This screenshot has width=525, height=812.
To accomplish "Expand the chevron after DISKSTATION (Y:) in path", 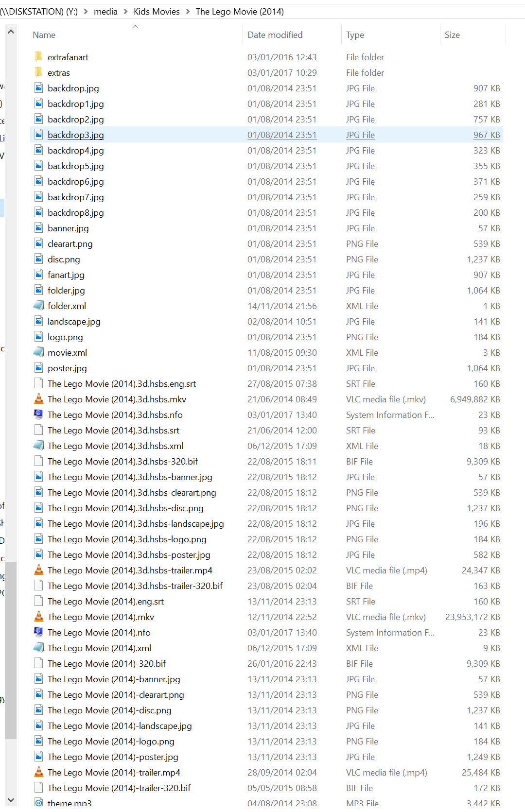I will tap(86, 11).
